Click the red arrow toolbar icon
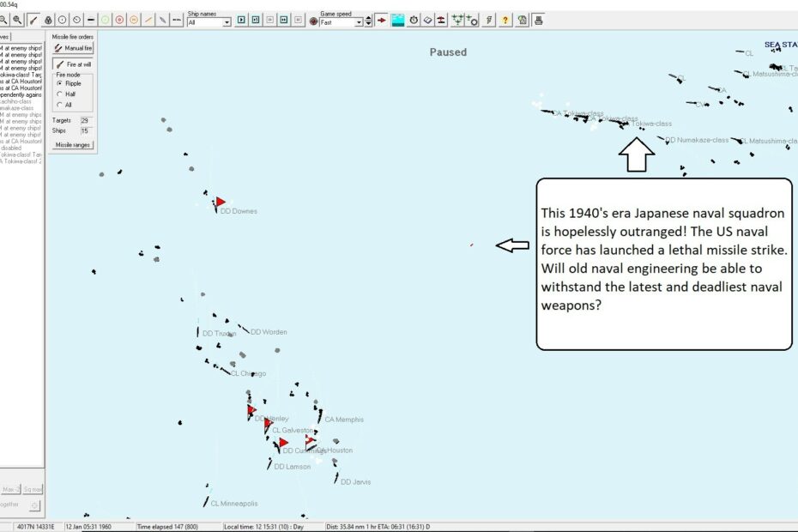Screen dimensions: 798x532 382,20
